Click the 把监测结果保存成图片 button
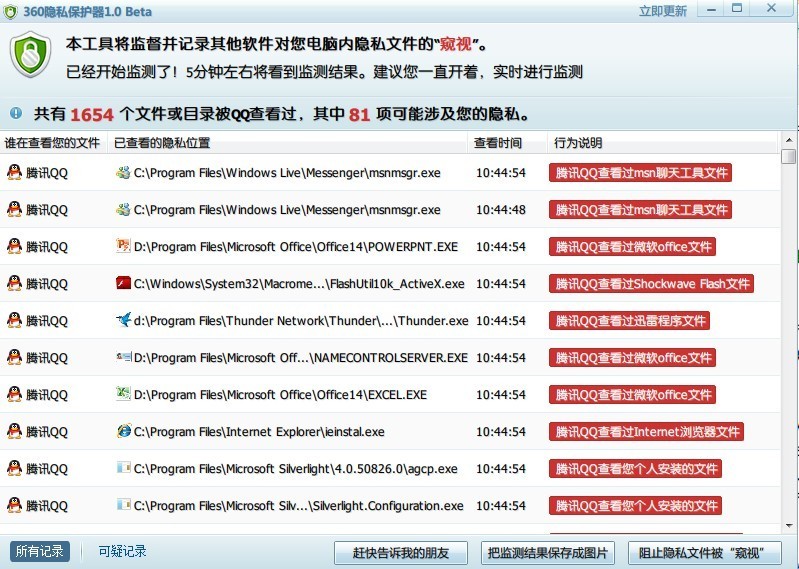This screenshot has width=799, height=569. [548, 553]
